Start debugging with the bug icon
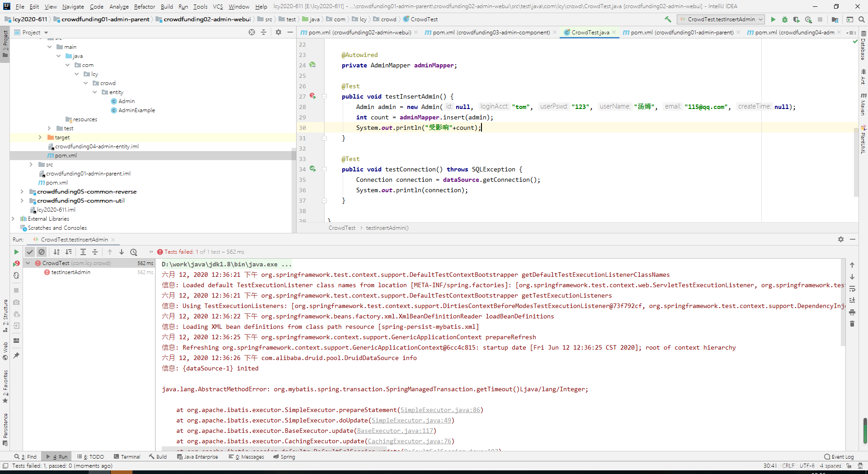 pos(785,19)
